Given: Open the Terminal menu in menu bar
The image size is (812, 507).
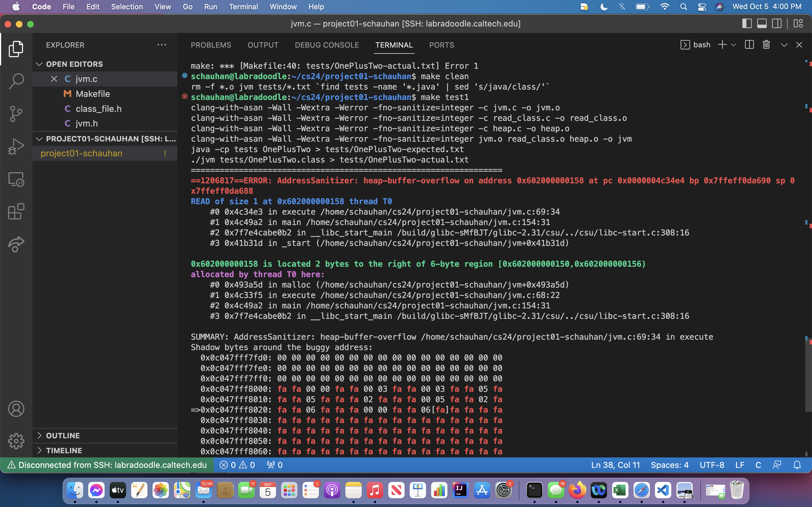Looking at the screenshot, I should (x=243, y=7).
